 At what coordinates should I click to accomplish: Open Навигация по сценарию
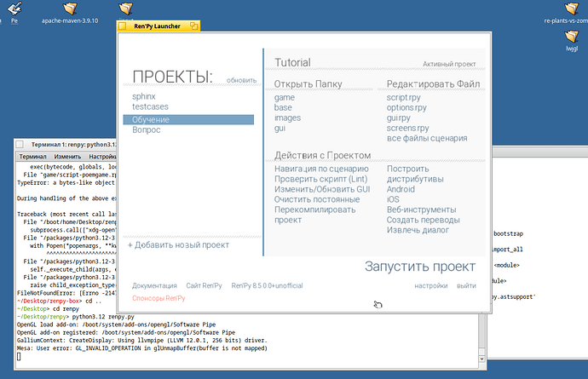[x=321, y=169]
